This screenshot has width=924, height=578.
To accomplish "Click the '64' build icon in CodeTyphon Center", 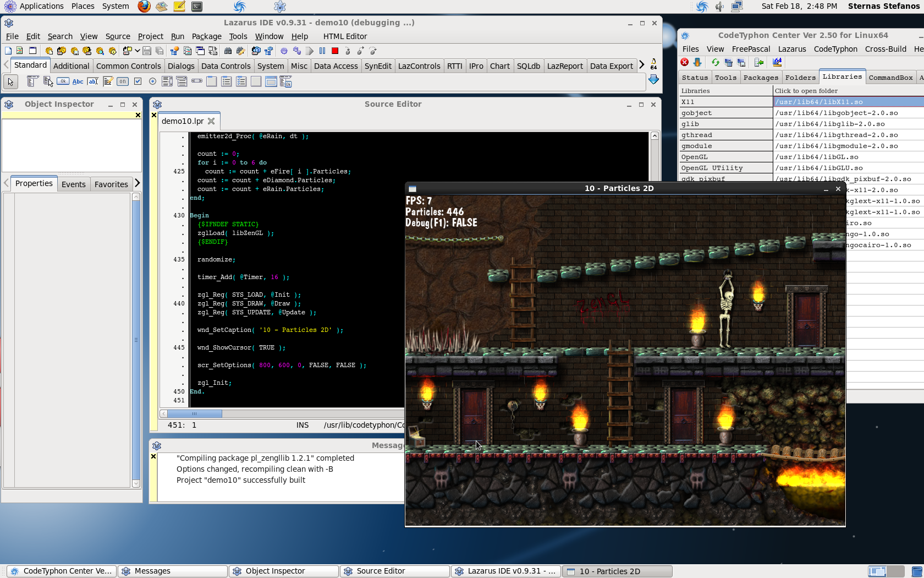I will pos(777,62).
